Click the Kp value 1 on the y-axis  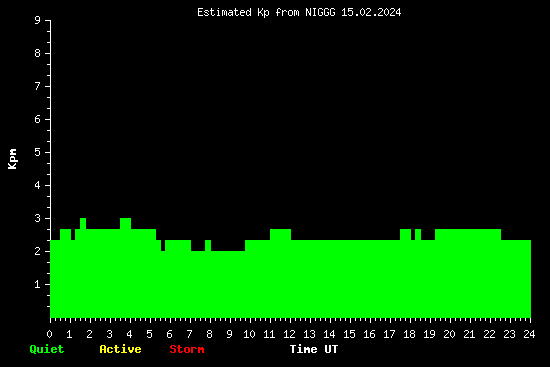coord(38,284)
